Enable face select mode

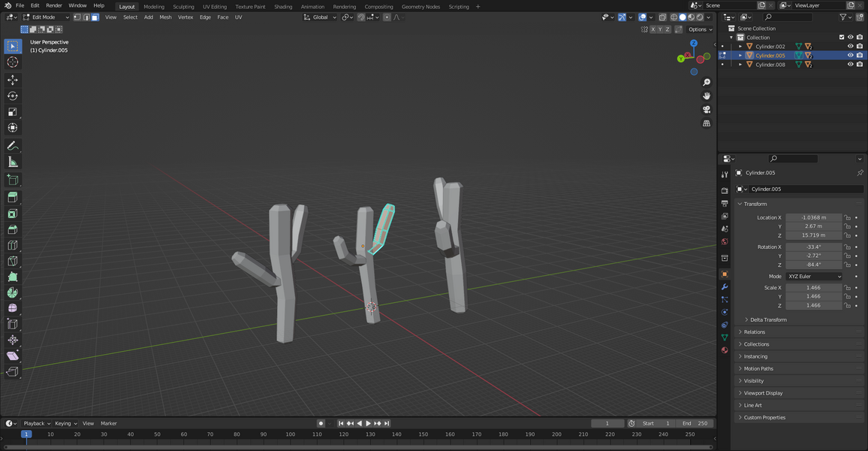point(95,17)
